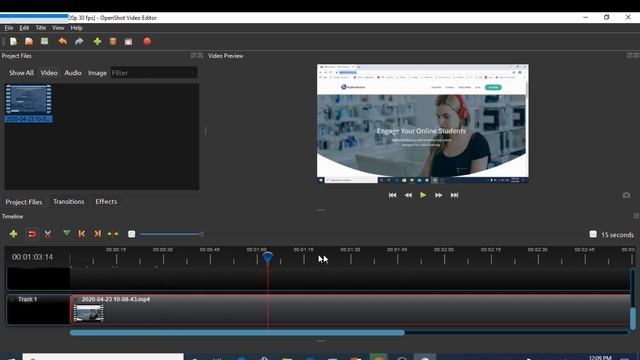This screenshot has width=640, height=360.
Task: Switch to the Project Files tab
Action: [24, 202]
